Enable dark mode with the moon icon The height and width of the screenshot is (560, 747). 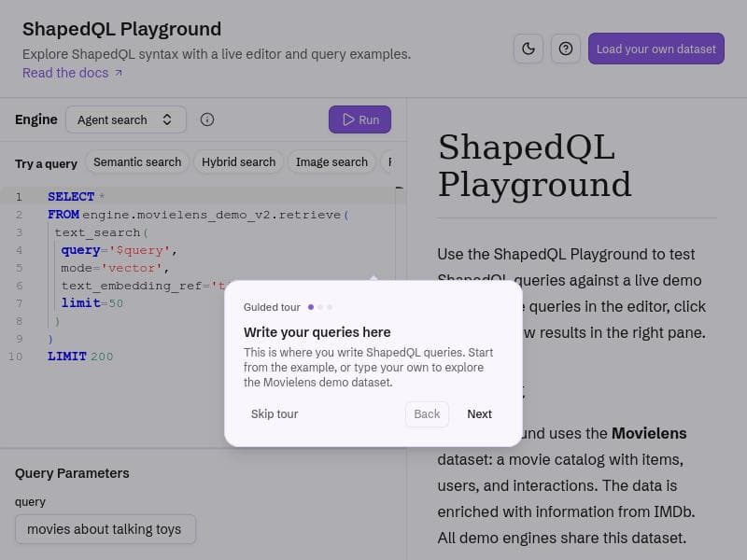529,48
